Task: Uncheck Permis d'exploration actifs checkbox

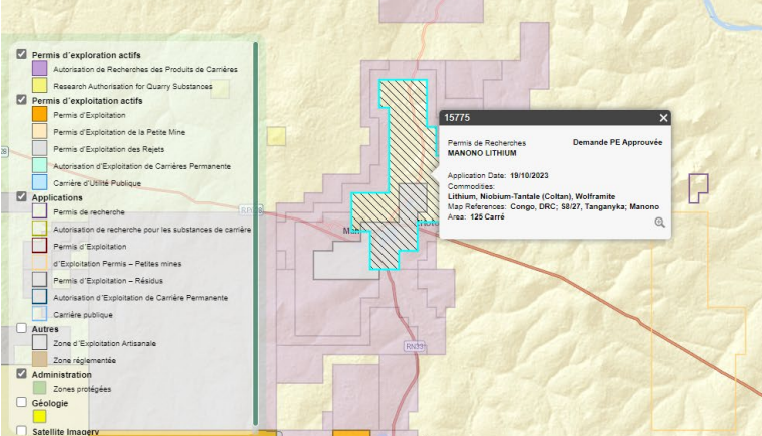Action: pyautogui.click(x=21, y=54)
